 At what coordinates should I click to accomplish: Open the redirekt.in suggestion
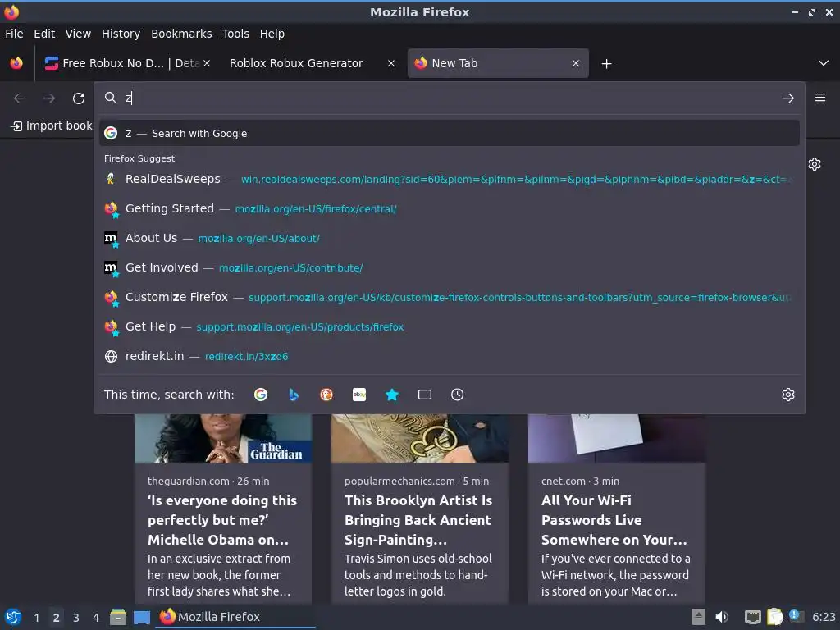point(449,356)
